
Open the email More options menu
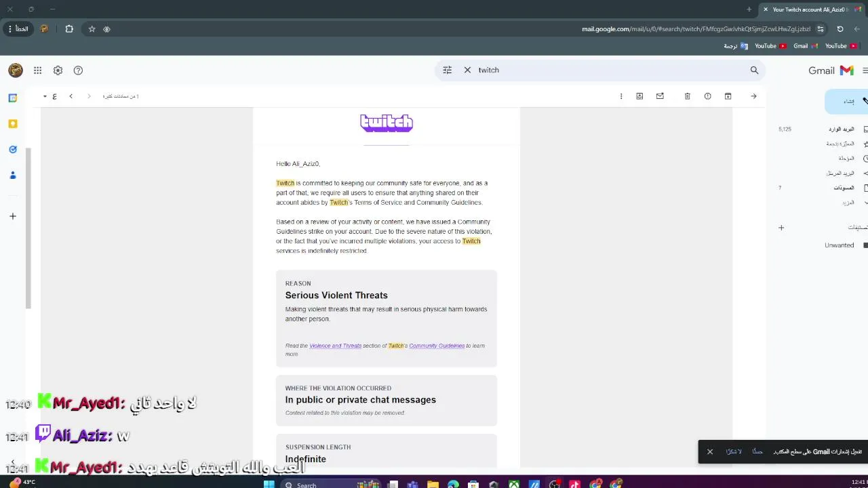point(621,96)
